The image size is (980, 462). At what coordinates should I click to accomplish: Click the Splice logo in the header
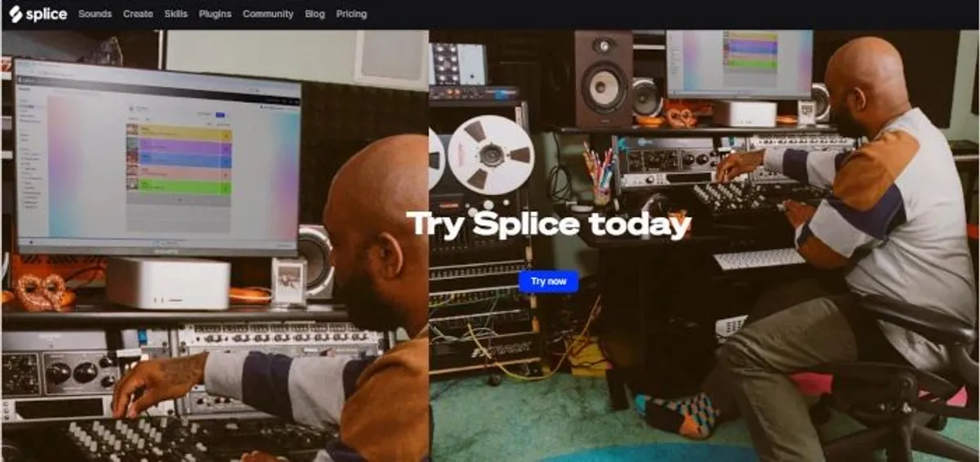tap(38, 14)
